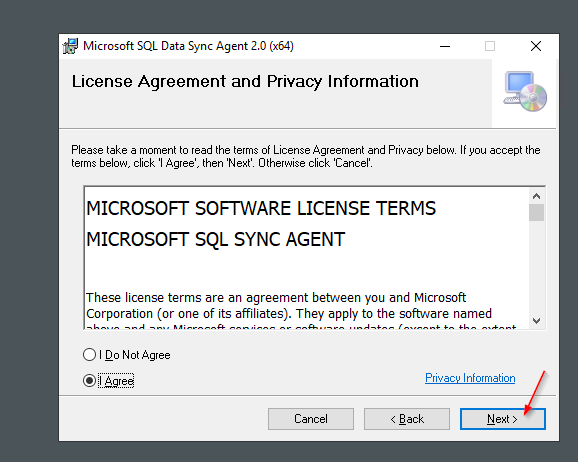
Task: Click the license text scroll up arrow
Action: [536, 196]
